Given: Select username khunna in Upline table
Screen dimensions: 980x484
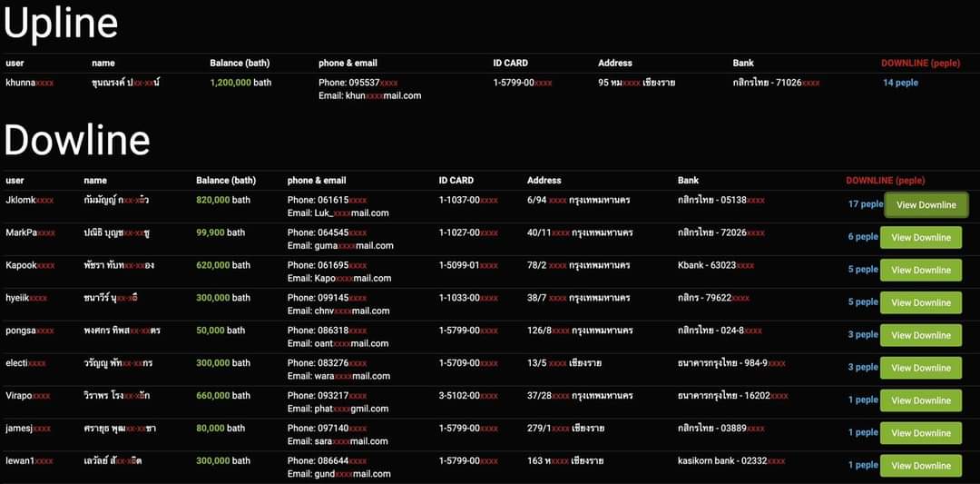Looking at the screenshot, I should coord(29,83).
